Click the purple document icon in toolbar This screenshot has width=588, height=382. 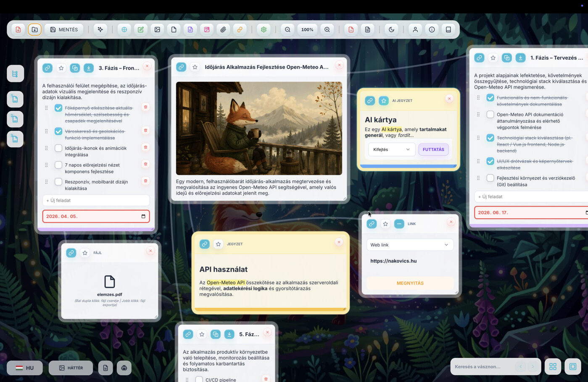pyautogui.click(x=190, y=29)
